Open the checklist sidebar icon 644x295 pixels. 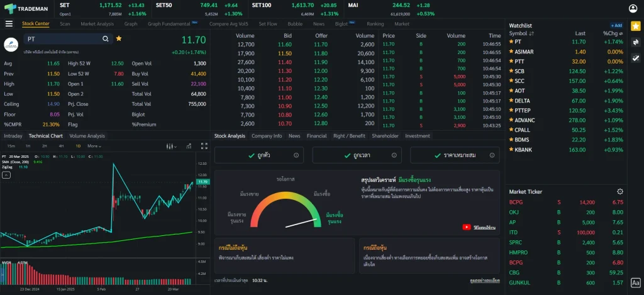coord(635,58)
